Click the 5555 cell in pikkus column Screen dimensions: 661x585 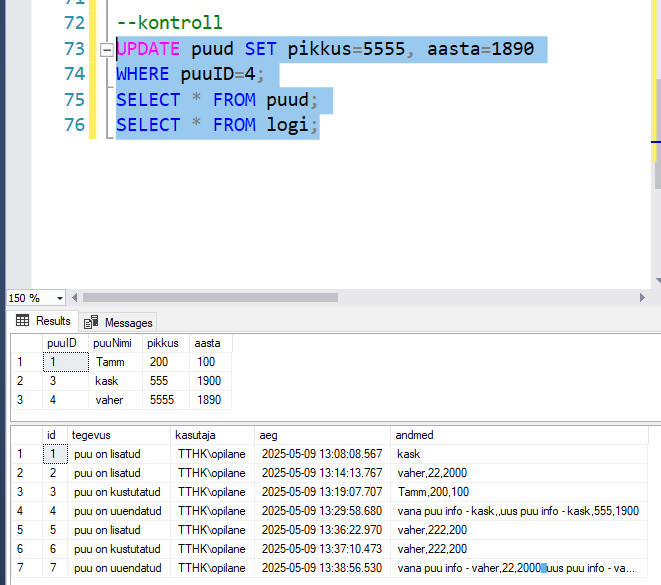[164, 400]
